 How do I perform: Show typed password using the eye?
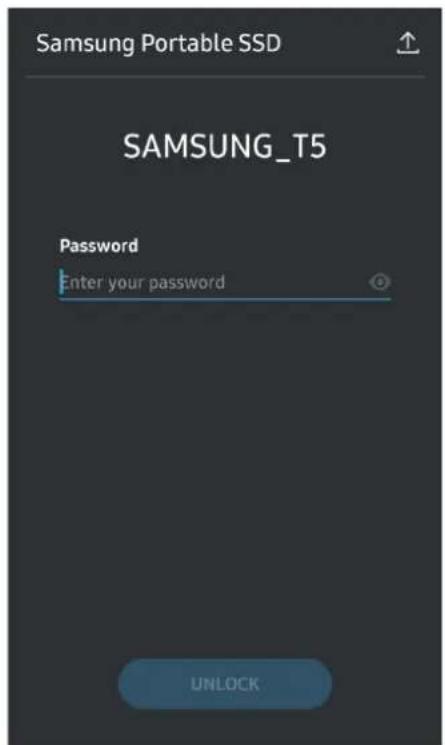[x=379, y=282]
